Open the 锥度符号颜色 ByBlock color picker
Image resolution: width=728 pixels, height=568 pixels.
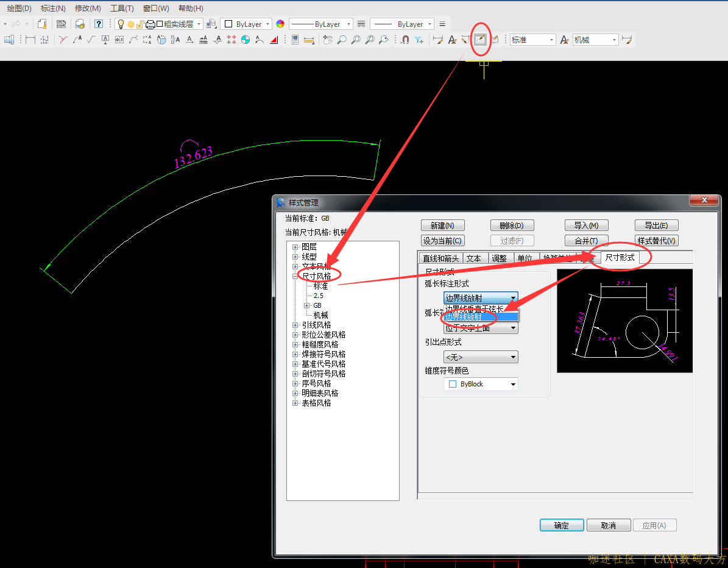click(x=481, y=384)
